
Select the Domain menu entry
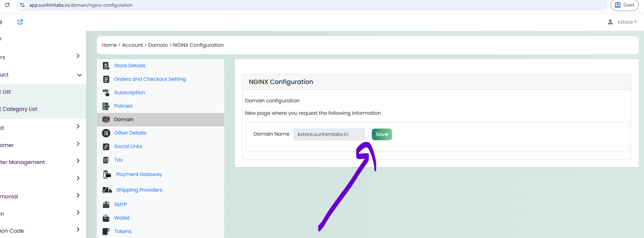pyautogui.click(x=160, y=119)
